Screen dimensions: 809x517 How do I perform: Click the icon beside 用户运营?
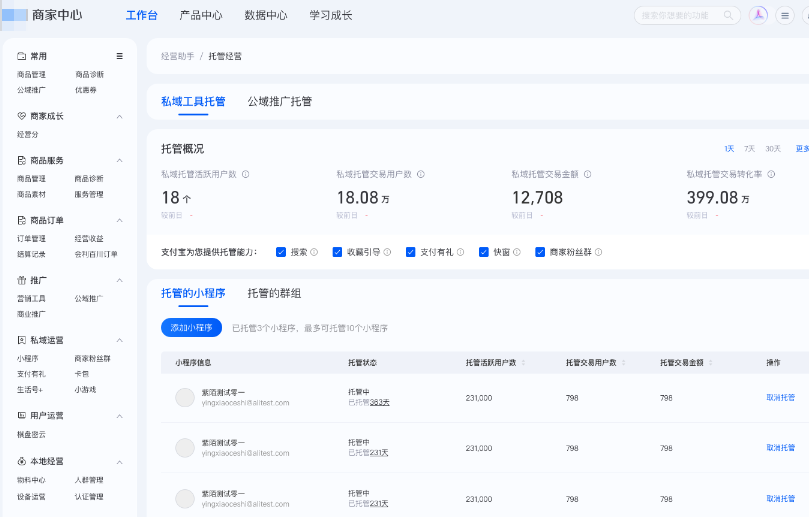tap(22, 415)
